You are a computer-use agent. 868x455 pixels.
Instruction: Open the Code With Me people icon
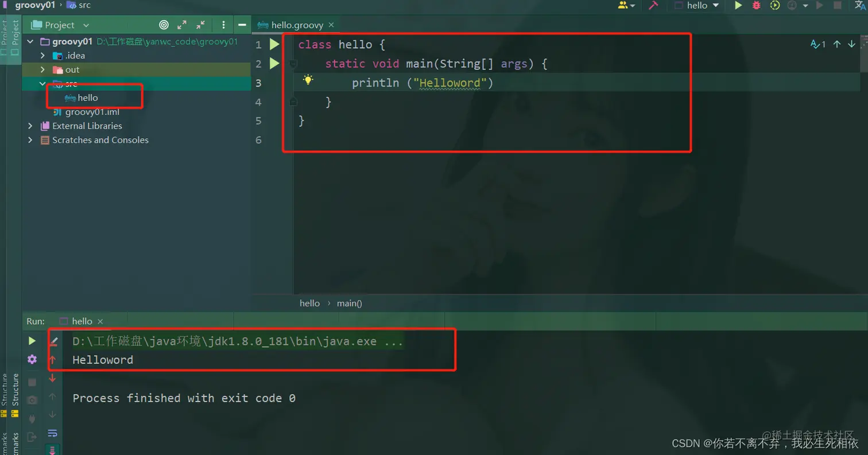click(623, 5)
